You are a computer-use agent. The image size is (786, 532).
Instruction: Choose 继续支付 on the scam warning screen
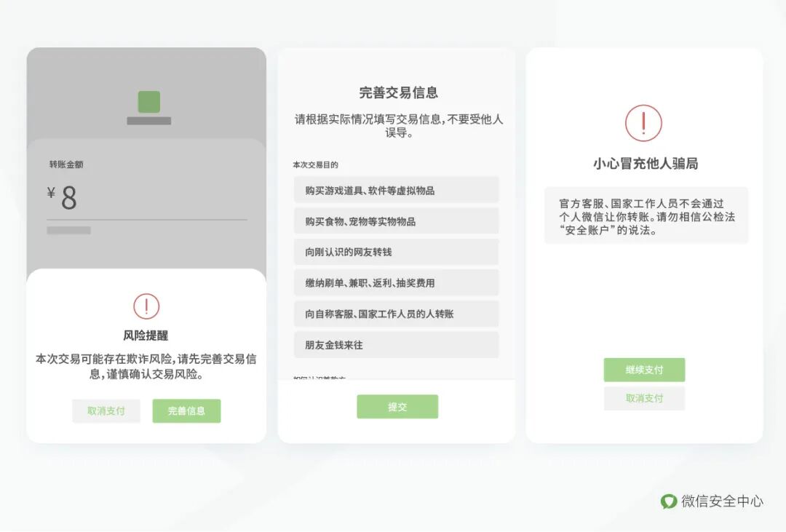click(643, 370)
